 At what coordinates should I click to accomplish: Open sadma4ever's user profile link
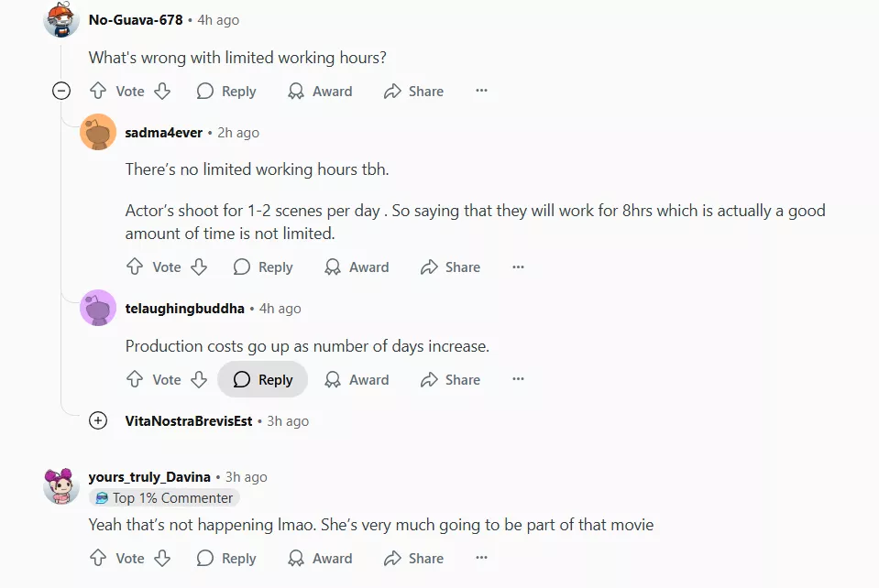(x=163, y=133)
